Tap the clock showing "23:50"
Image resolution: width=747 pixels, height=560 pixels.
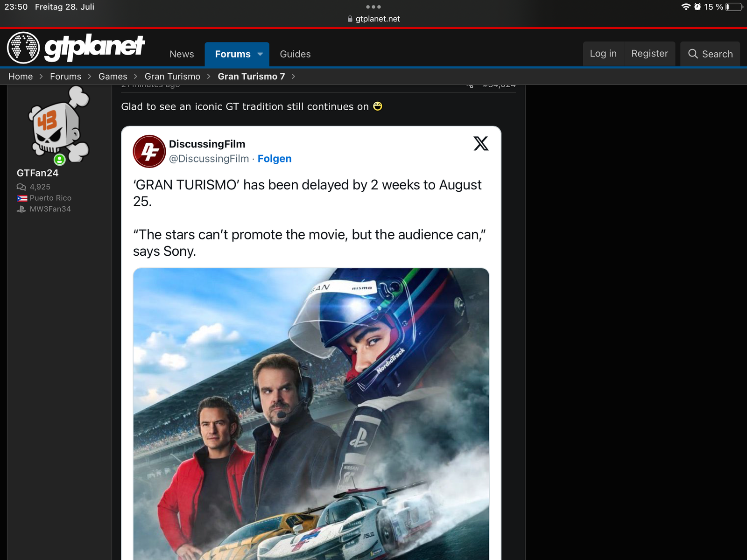[16, 7]
